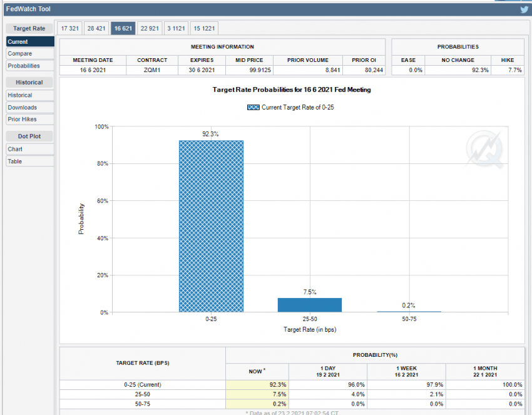Click the 7.7% hike probability value

(515, 70)
